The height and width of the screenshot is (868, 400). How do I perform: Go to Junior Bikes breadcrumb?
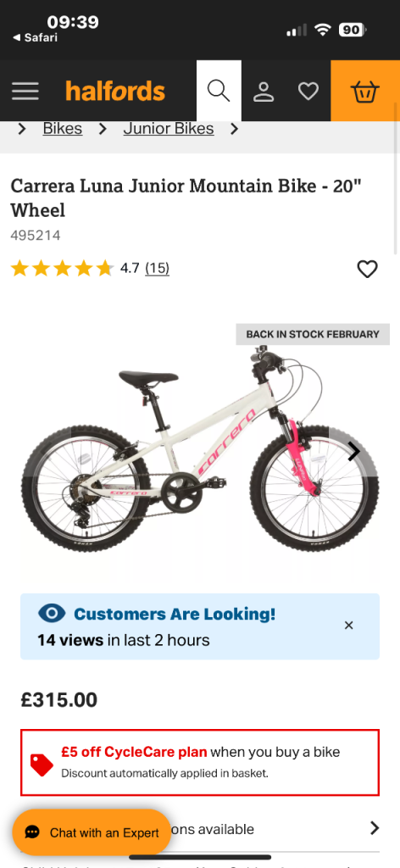[168, 129]
